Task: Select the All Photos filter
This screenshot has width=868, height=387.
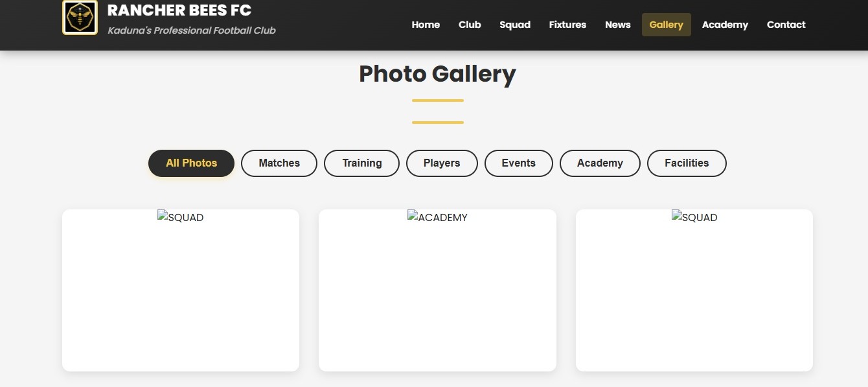Action: (191, 163)
